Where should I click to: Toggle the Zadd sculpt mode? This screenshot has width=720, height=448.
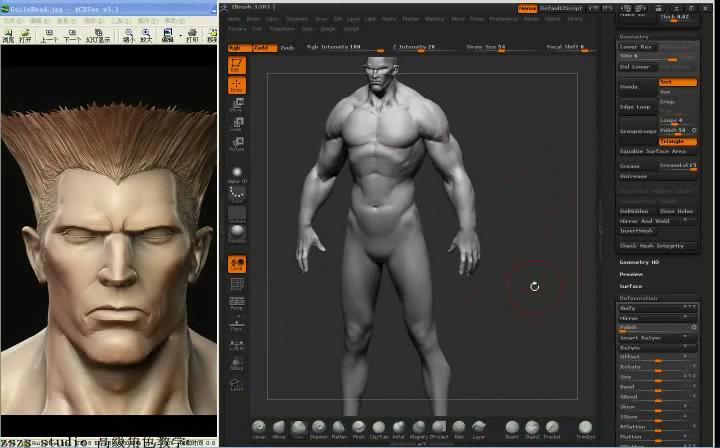265,48
